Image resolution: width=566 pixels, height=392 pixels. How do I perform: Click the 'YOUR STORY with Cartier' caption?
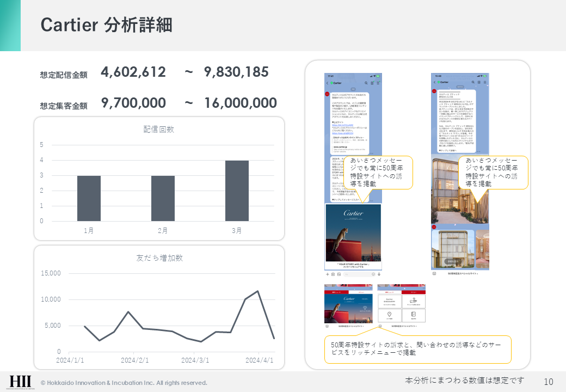(x=353, y=265)
